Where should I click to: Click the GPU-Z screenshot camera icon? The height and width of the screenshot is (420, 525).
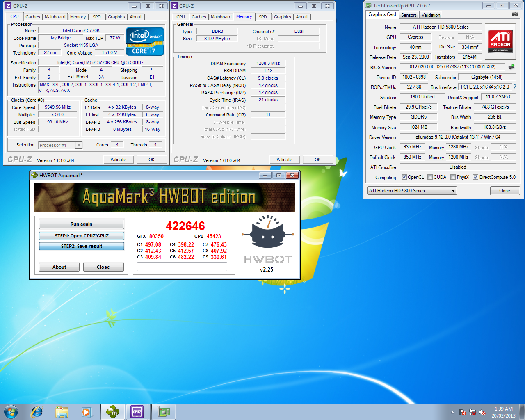tap(515, 14)
